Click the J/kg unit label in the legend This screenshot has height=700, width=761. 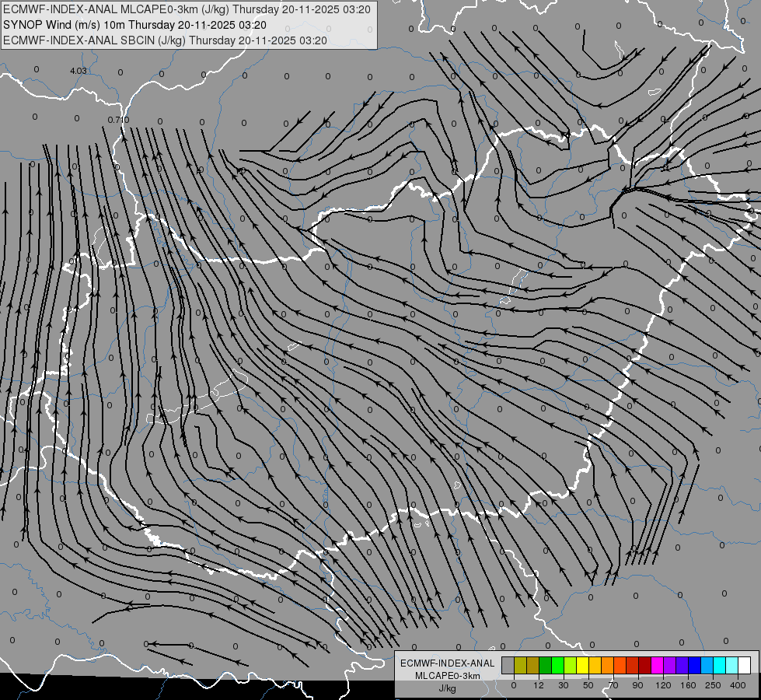point(447,688)
